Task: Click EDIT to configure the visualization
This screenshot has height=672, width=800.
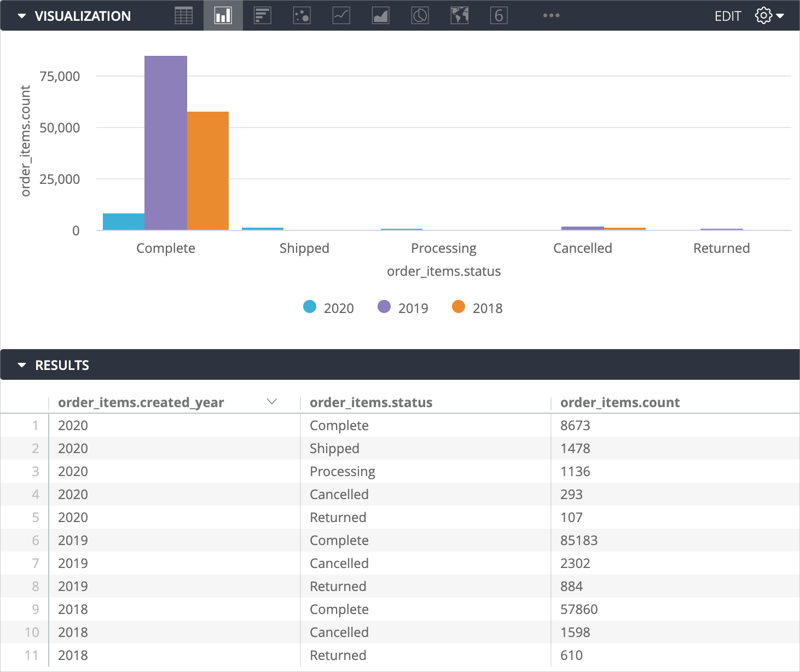Action: (728, 16)
